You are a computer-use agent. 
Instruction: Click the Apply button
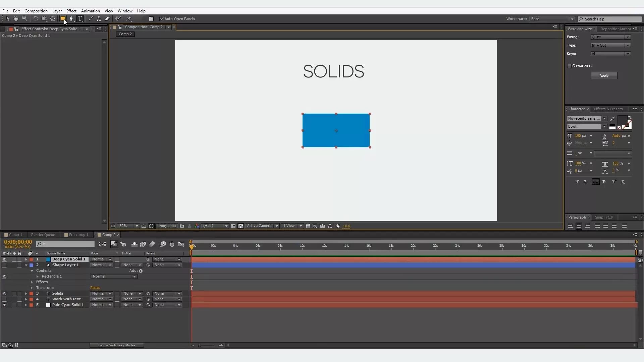click(604, 76)
